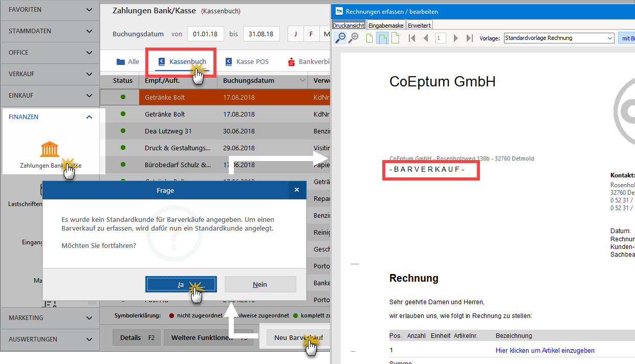This screenshot has width=635, height=364.
Task: Filter by January using the J button
Action: tap(295, 34)
